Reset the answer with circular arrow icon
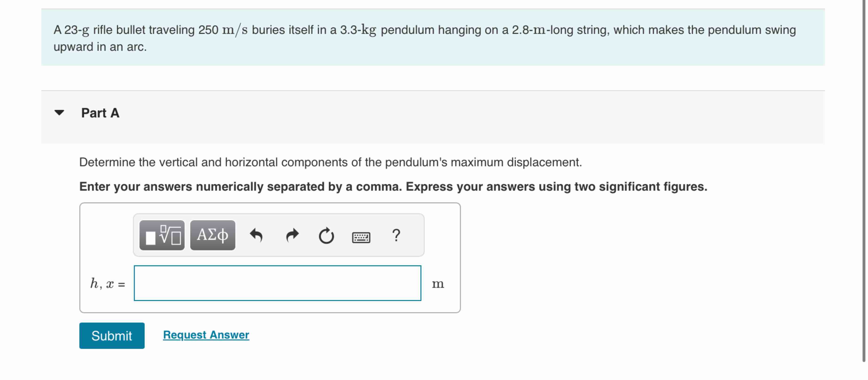868x380 pixels. click(326, 236)
